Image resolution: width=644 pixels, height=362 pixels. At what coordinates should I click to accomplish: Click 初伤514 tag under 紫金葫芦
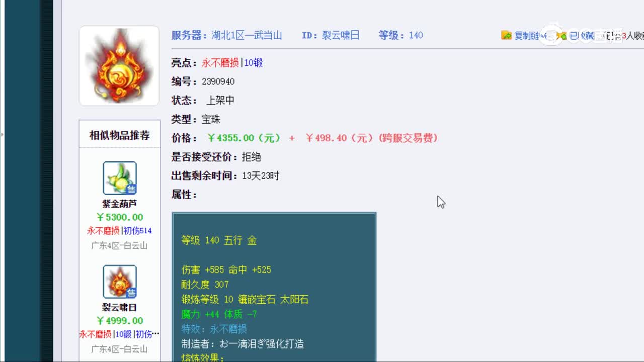pos(138,231)
